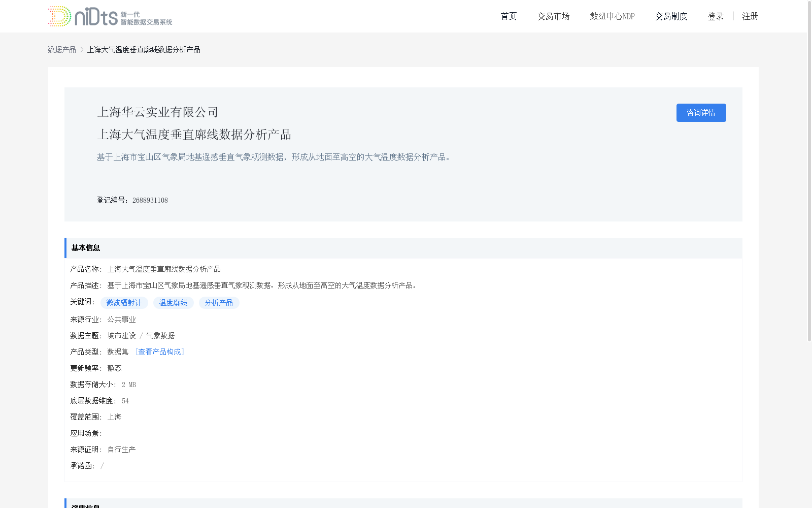Click the breadcrumb chevron separator
812x508 pixels.
point(82,49)
